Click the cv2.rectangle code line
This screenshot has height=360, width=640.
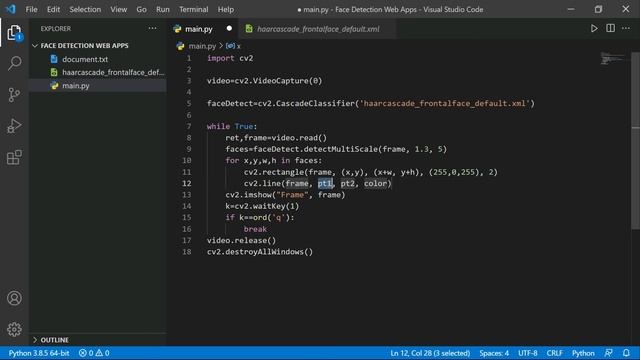coord(371,172)
